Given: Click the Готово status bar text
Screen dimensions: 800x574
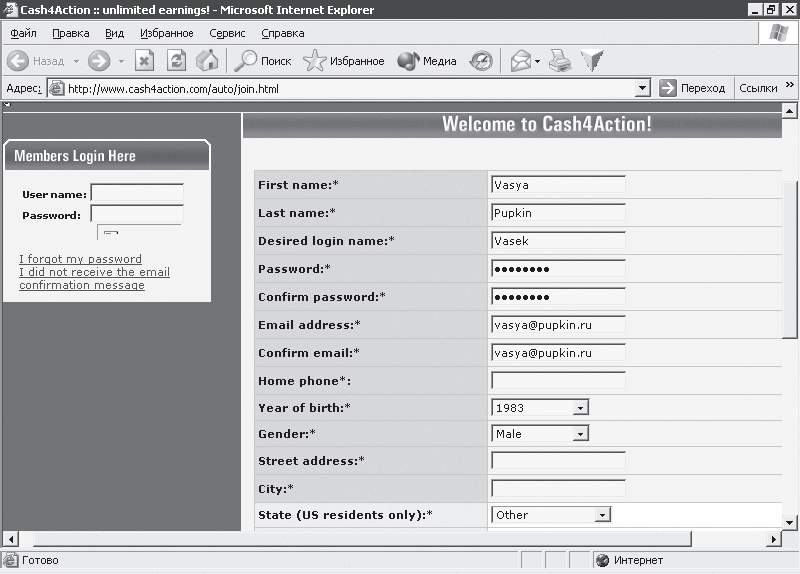Looking at the screenshot, I should point(40,560).
